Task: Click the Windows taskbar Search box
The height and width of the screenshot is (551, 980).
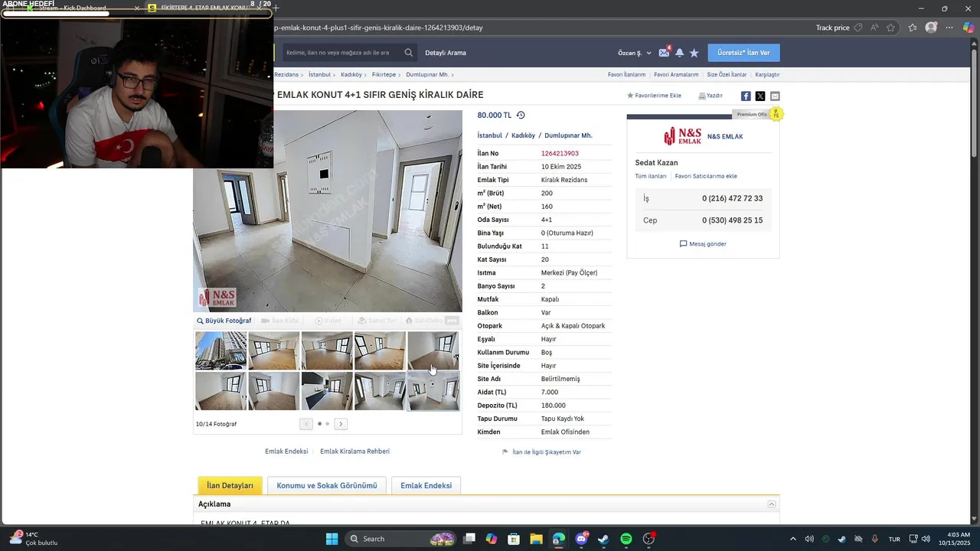Action: pyautogui.click(x=400, y=539)
